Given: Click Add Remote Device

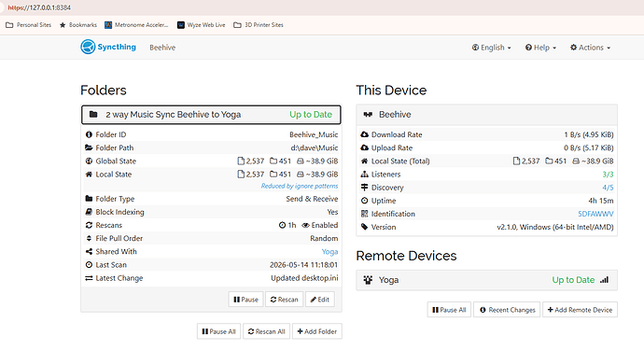Looking at the screenshot, I should pos(580,310).
